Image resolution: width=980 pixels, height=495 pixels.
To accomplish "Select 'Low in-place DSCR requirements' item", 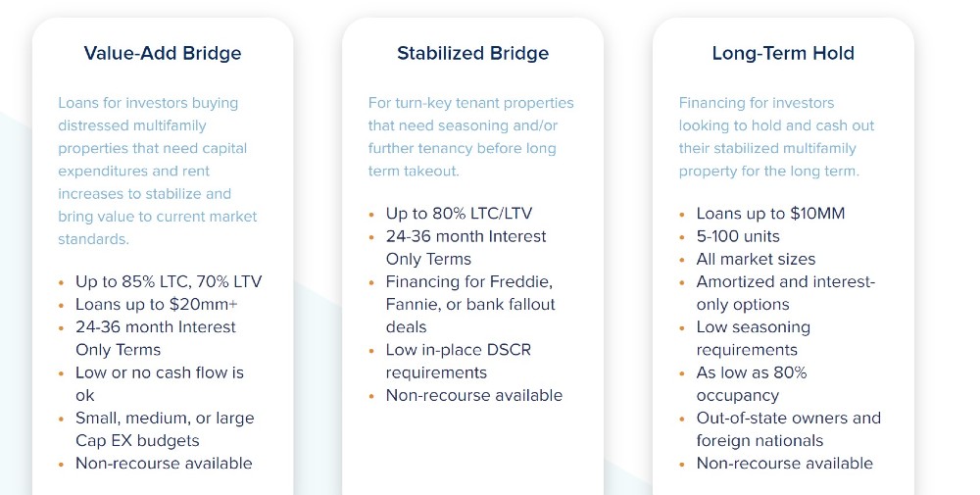I will 458,362.
